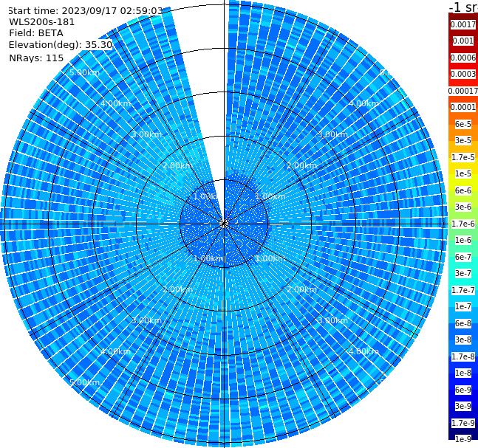Select the 3e-9 colorbar label
This screenshot has width=478, height=448.
[x=463, y=406]
